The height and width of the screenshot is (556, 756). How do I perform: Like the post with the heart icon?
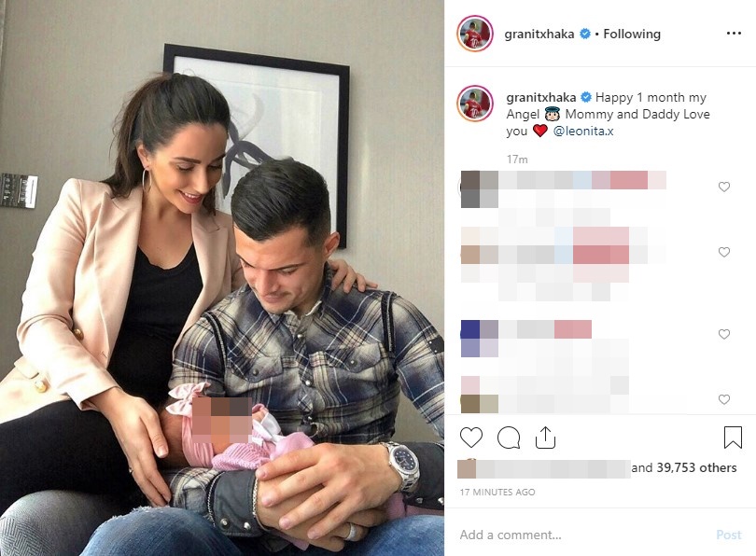point(471,438)
